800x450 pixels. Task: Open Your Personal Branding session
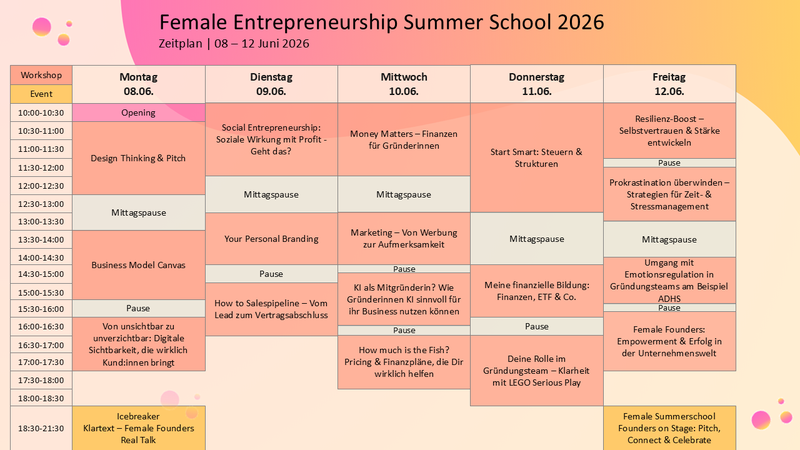271,239
